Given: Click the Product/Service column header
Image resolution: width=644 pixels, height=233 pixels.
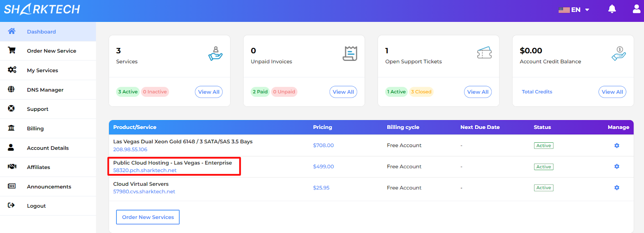Looking at the screenshot, I should (x=135, y=127).
